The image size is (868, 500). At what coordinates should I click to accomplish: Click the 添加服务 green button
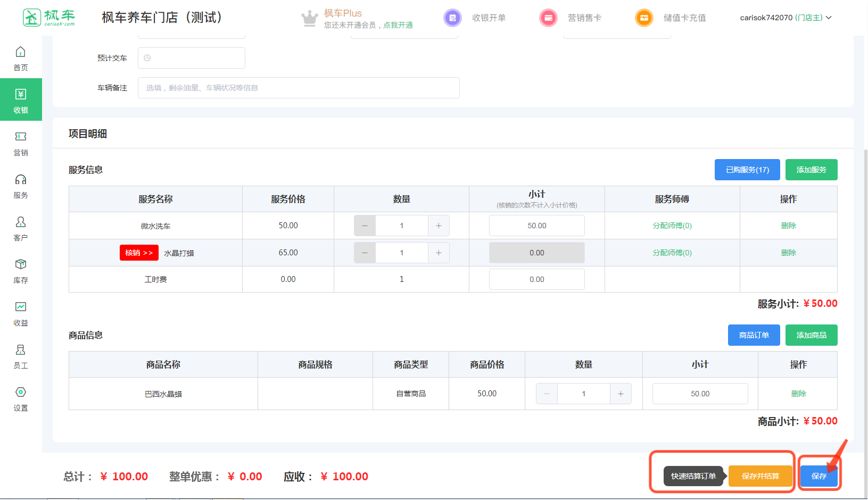click(811, 170)
